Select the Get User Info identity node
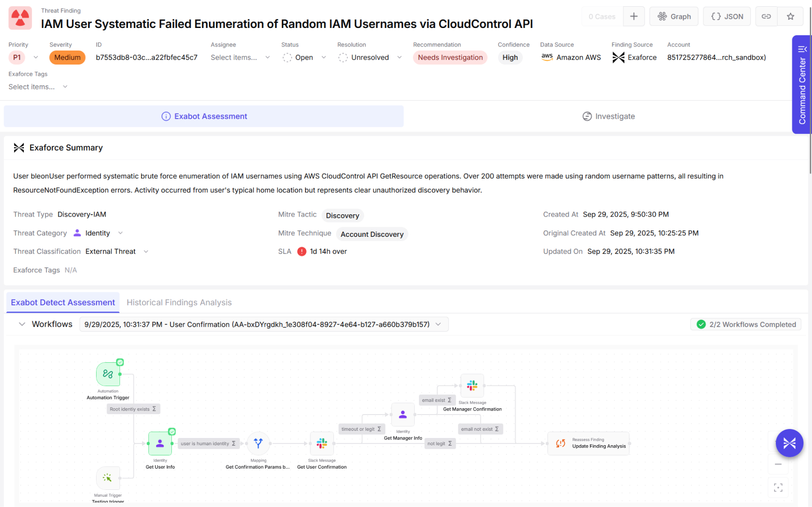Image resolution: width=812 pixels, height=507 pixels. pyautogui.click(x=160, y=443)
